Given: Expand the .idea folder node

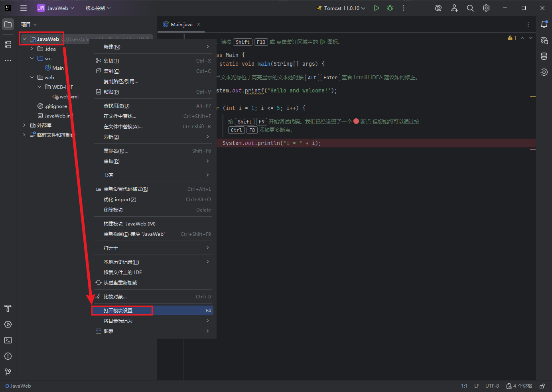Looking at the screenshot, I should [32, 49].
